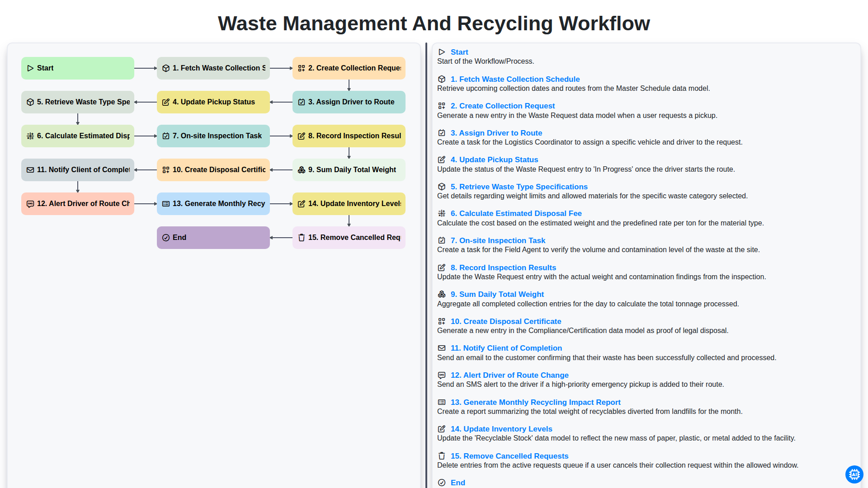This screenshot has height=488, width=868.
Task: Open the 10. Create Disposal Certificate link
Action: [x=506, y=321]
